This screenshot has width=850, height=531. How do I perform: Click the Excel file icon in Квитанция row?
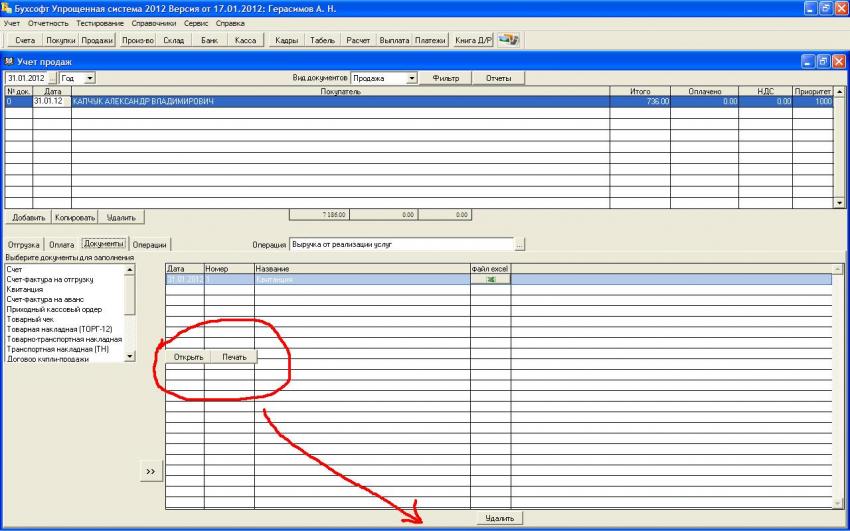click(x=490, y=280)
